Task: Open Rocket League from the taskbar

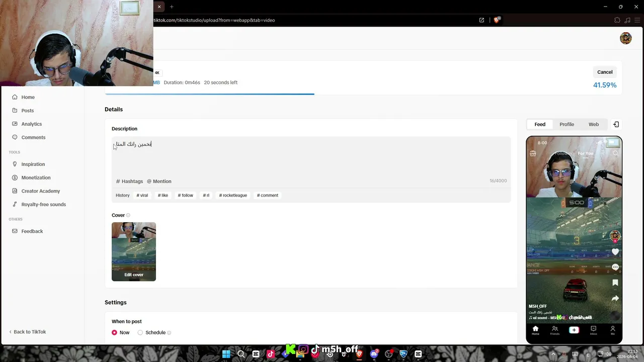Action: 403,354
